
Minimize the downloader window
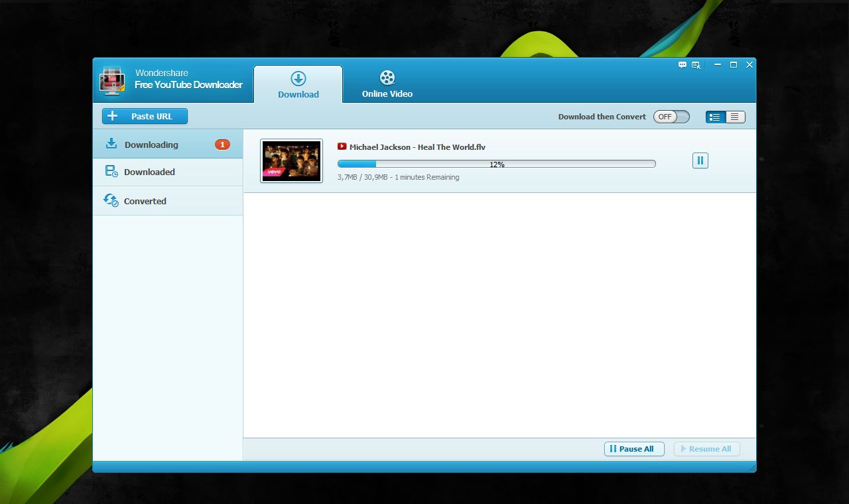pos(718,65)
